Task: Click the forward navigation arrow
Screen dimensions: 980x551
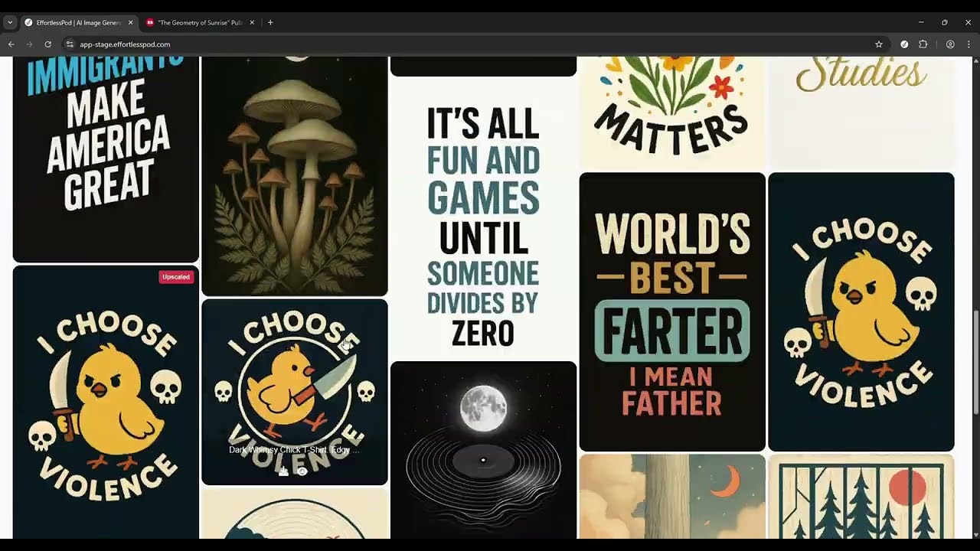Action: point(30,44)
